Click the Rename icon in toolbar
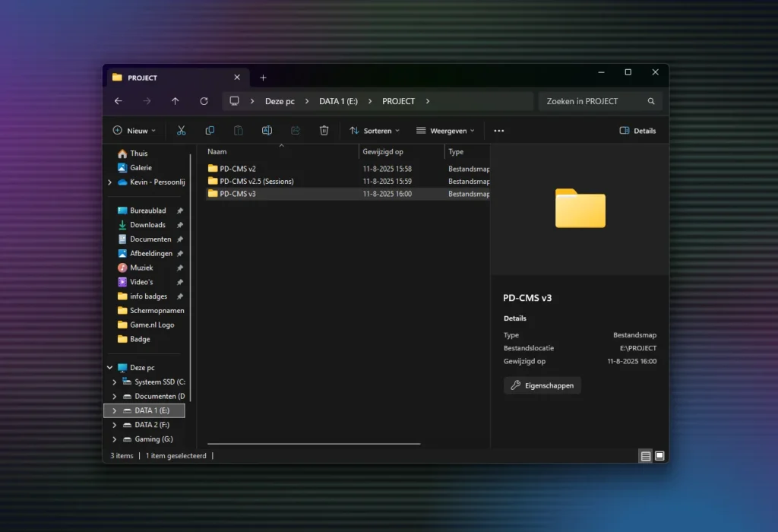The width and height of the screenshot is (778, 532). [267, 131]
